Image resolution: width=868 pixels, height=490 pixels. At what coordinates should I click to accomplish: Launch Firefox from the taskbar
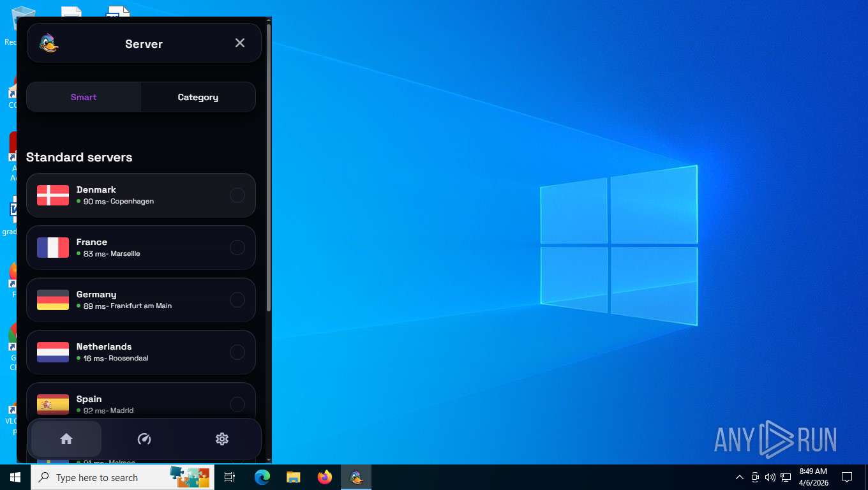(x=325, y=477)
